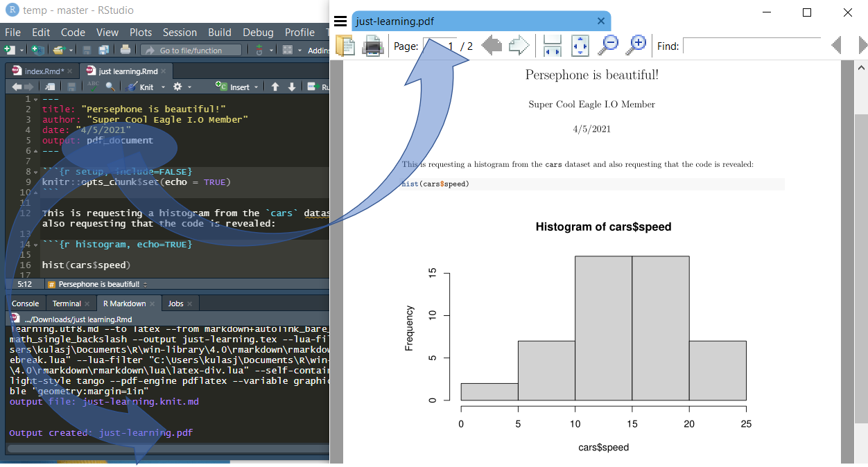Open the Build menu
This screenshot has width=868, height=467.
pyautogui.click(x=220, y=33)
